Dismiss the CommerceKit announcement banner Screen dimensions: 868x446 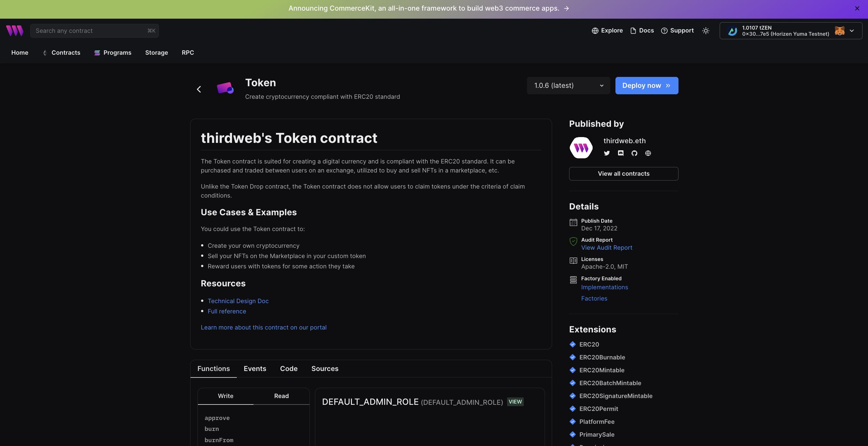tap(857, 8)
